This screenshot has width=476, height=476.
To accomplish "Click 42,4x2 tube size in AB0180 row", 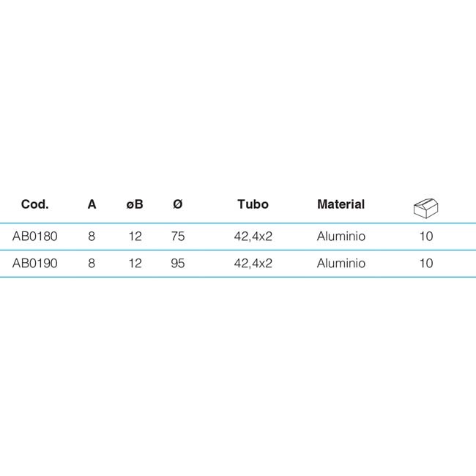I will pos(253,237).
